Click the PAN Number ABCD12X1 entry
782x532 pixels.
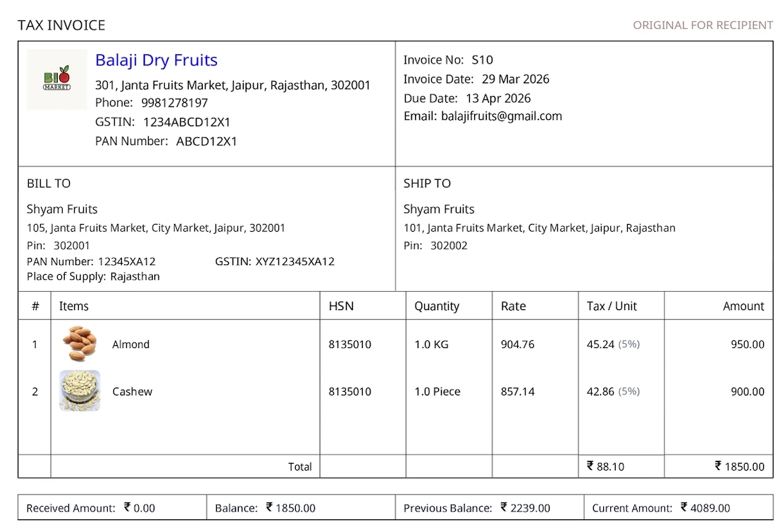167,141
